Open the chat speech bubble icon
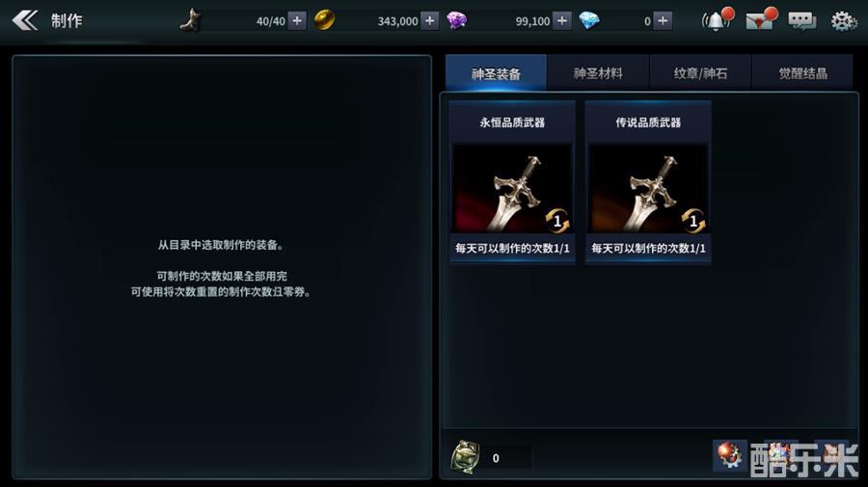The height and width of the screenshot is (487, 868). [x=801, y=21]
